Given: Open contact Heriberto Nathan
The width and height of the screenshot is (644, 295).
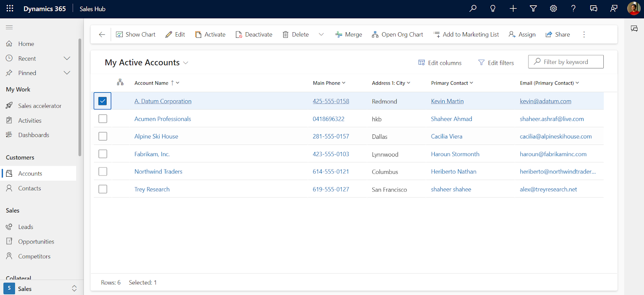Looking at the screenshot, I should coord(454,172).
